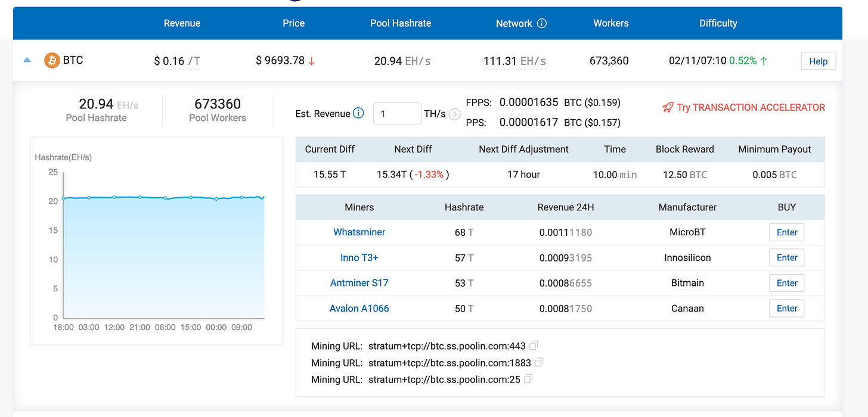Open the Antminer S17 miner link
This screenshot has width=868, height=417.
click(359, 283)
